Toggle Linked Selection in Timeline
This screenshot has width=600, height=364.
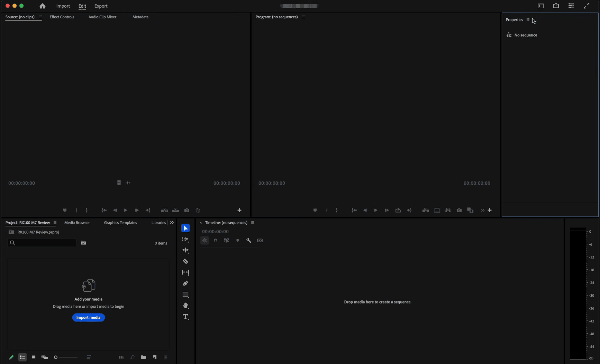(x=227, y=240)
